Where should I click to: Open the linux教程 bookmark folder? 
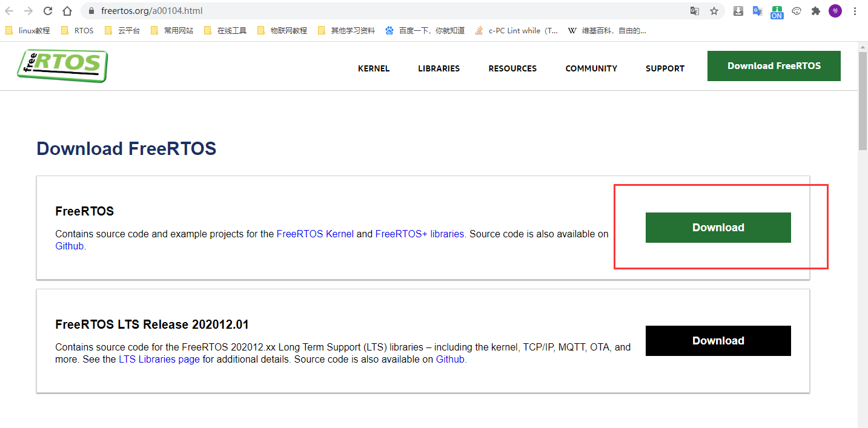(x=28, y=30)
